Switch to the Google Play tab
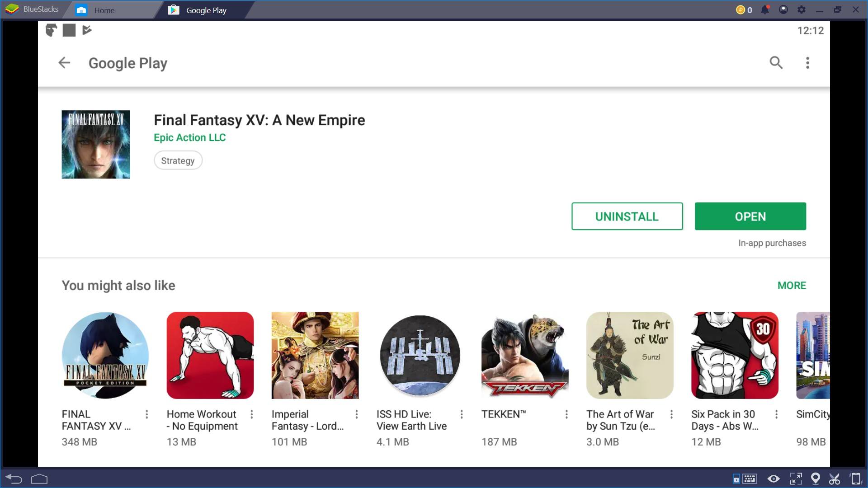868x488 pixels. point(204,10)
